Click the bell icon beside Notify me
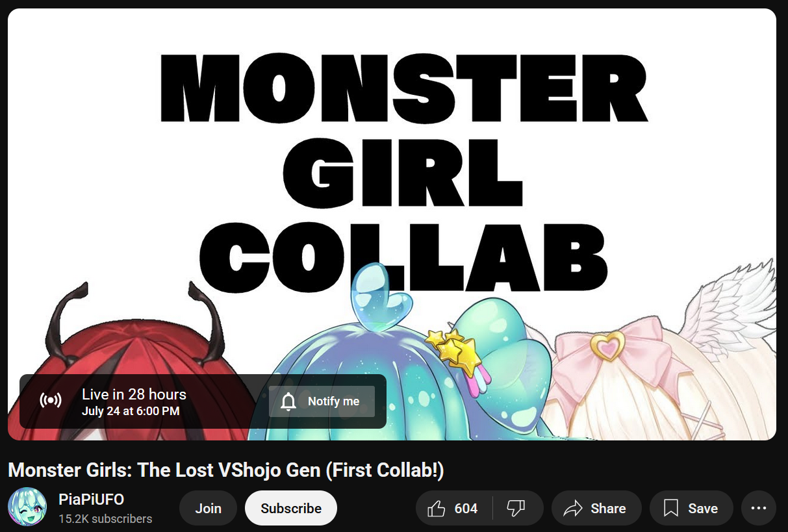 coord(288,401)
